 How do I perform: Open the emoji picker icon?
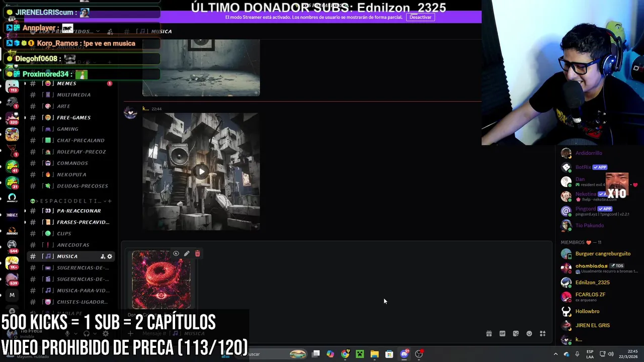click(529, 333)
